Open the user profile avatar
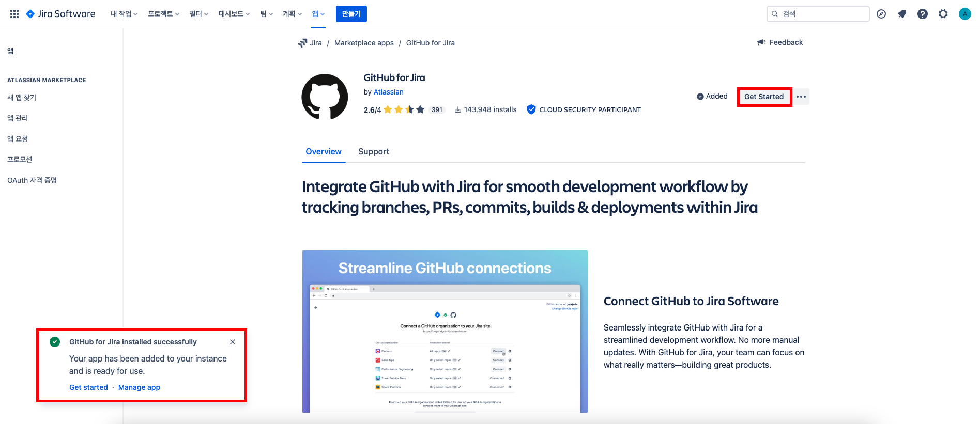 click(x=964, y=14)
